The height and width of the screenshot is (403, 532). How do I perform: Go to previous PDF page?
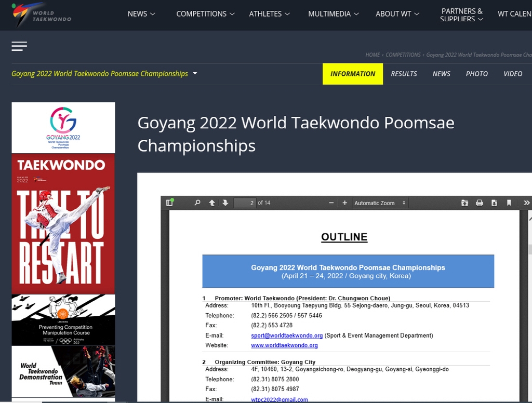(212, 203)
